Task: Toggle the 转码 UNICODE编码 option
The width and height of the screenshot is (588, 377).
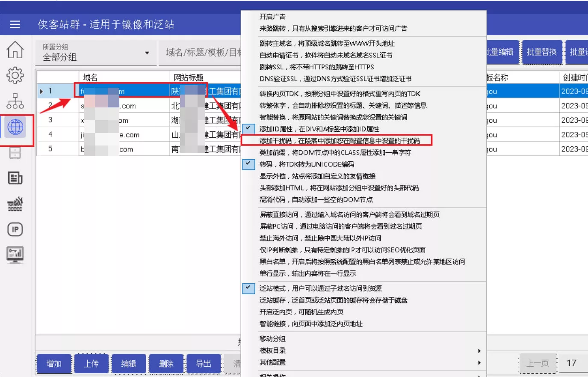Action: click(x=306, y=164)
